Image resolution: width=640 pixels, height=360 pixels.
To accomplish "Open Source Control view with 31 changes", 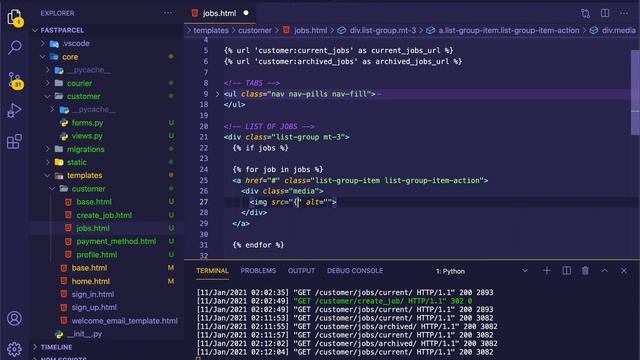I will [x=14, y=80].
